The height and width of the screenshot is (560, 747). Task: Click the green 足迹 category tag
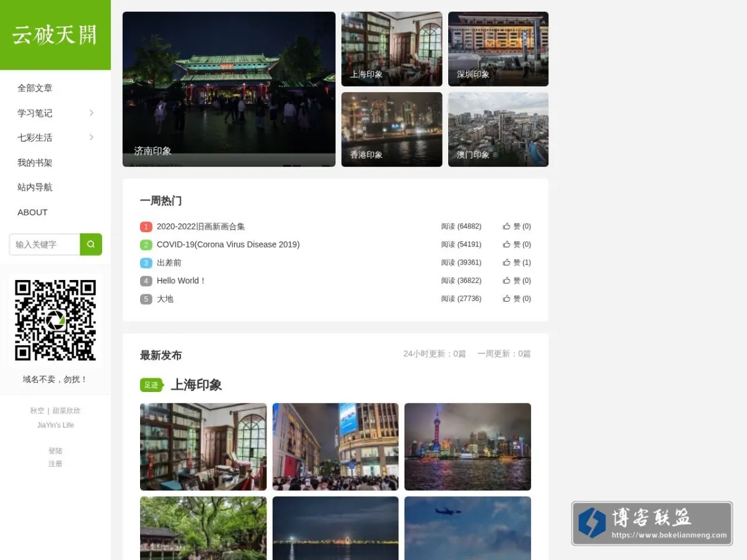point(151,385)
